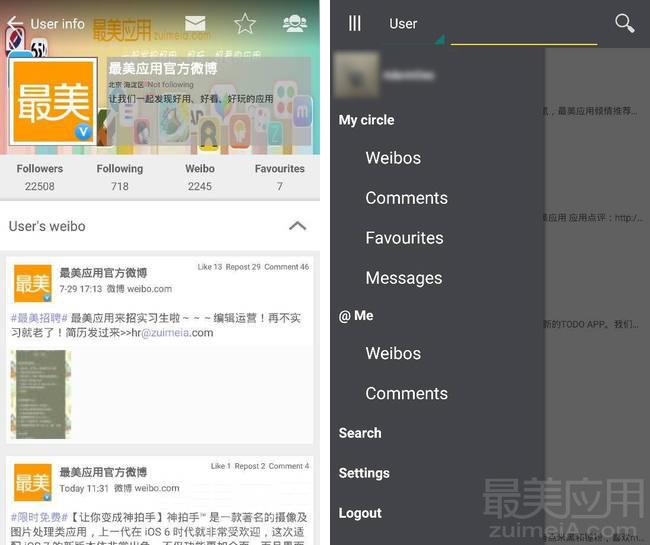The width and height of the screenshot is (650, 545).
Task: Tap the 最美应用官方微博 profile name in header
Action: coord(162,68)
